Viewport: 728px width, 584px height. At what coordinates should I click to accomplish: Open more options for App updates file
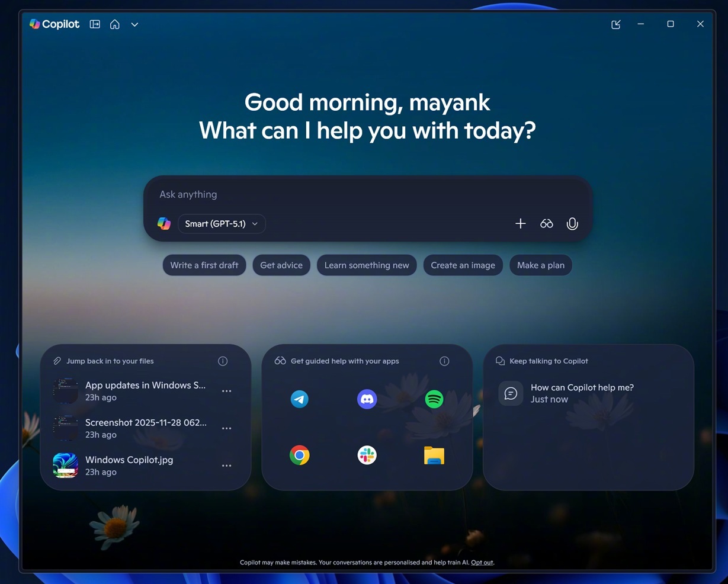click(x=226, y=391)
